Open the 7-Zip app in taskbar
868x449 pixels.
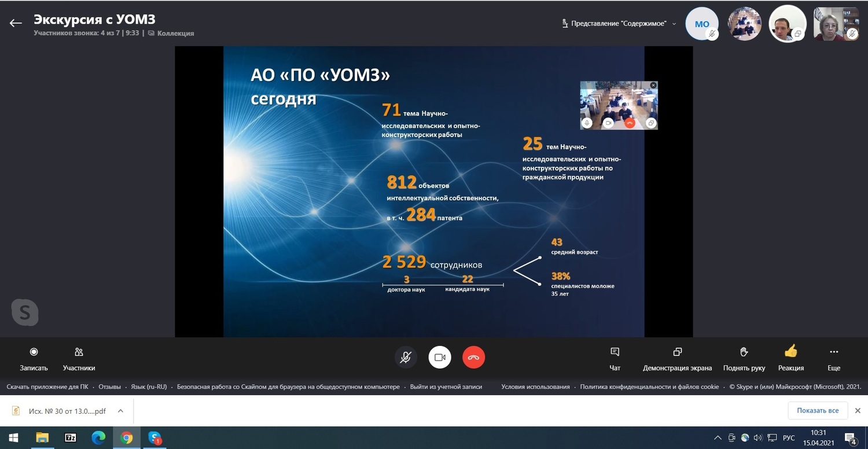pos(71,438)
